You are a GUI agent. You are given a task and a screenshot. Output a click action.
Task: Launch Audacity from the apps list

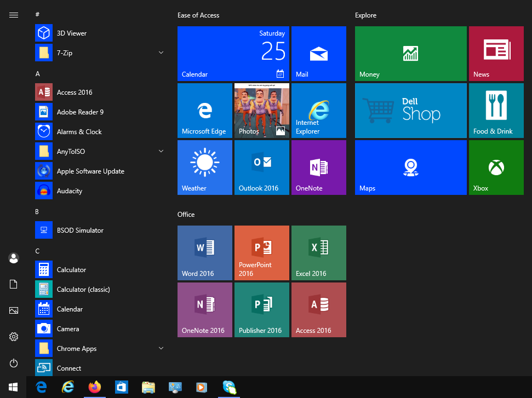[77, 191]
